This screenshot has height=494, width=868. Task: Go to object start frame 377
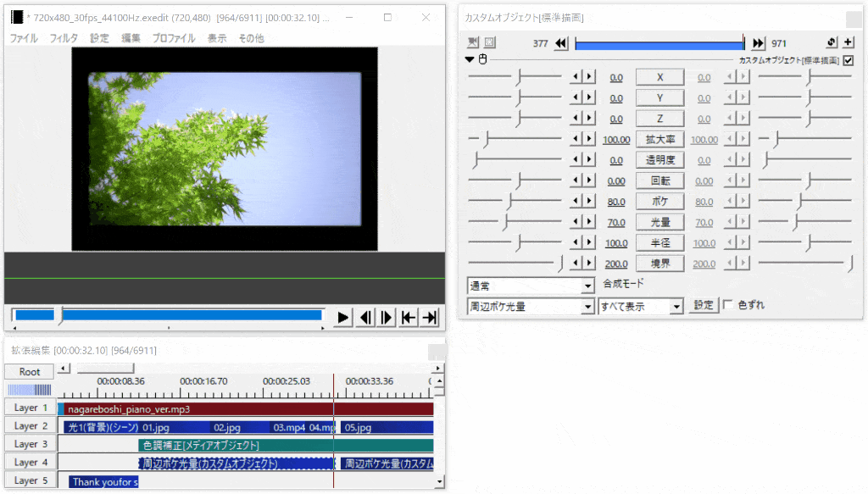tap(561, 44)
